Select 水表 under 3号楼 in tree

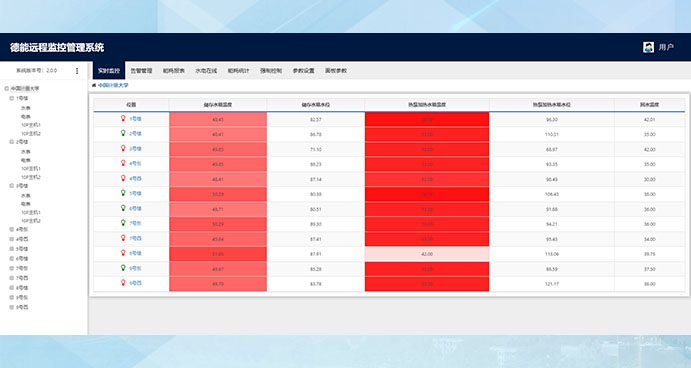pyautogui.click(x=26, y=195)
